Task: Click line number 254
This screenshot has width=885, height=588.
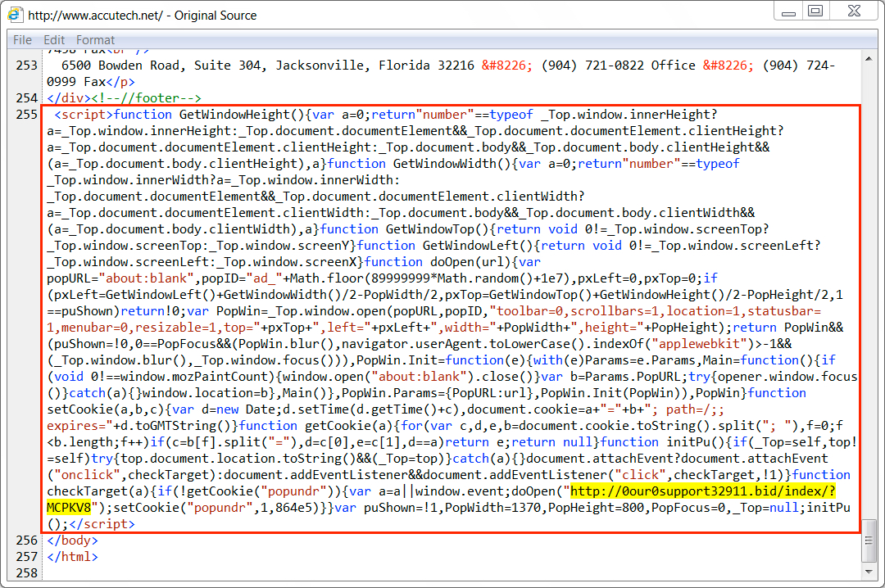Action: coord(26,98)
